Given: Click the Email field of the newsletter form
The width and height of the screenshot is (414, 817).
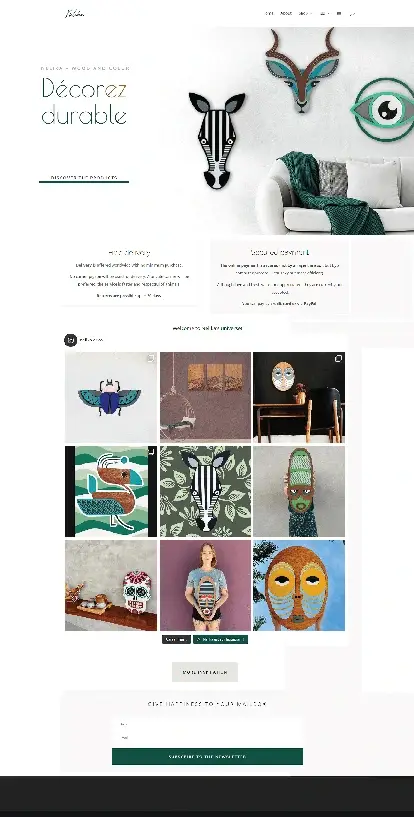Looking at the screenshot, I should click(x=207, y=737).
